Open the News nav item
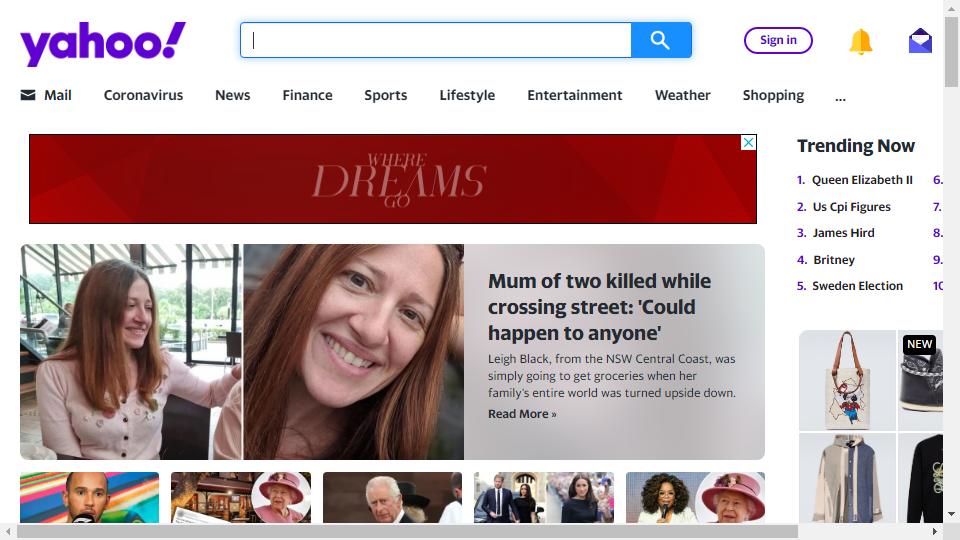The width and height of the screenshot is (960, 540). 233,95
